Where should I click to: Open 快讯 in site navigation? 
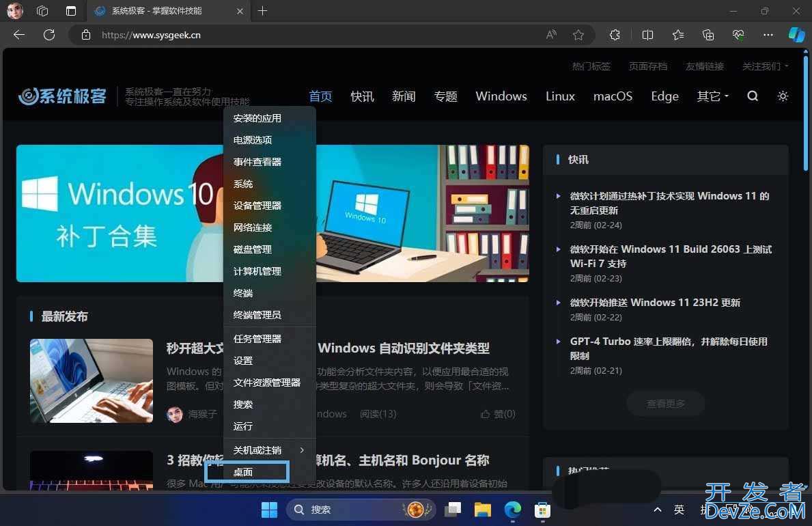tap(361, 96)
